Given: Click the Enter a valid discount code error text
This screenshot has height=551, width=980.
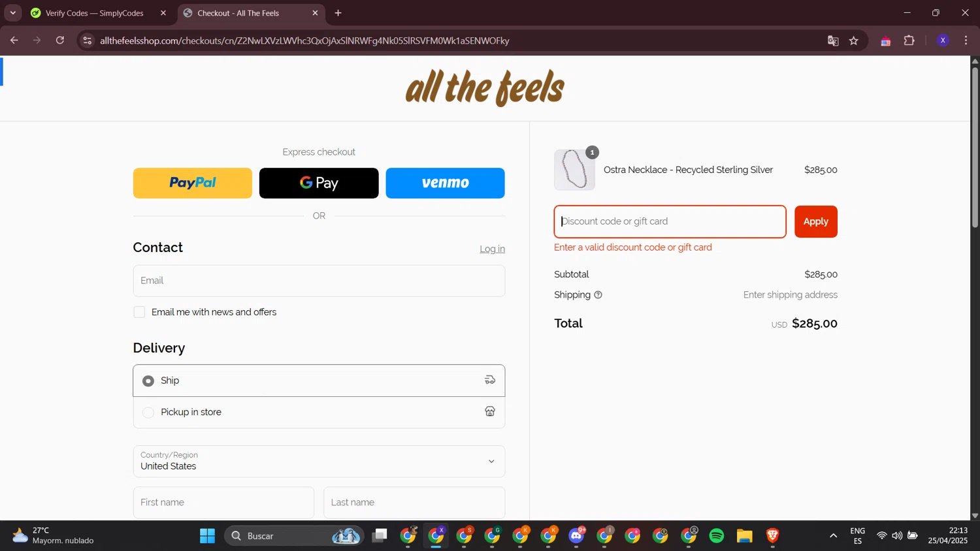Looking at the screenshot, I should point(633,247).
